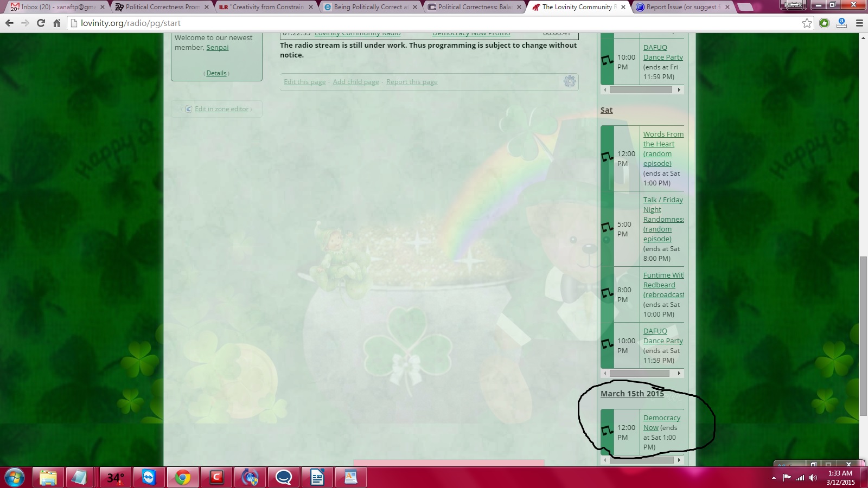Reload the current page
The width and height of the screenshot is (868, 488).
(x=41, y=23)
